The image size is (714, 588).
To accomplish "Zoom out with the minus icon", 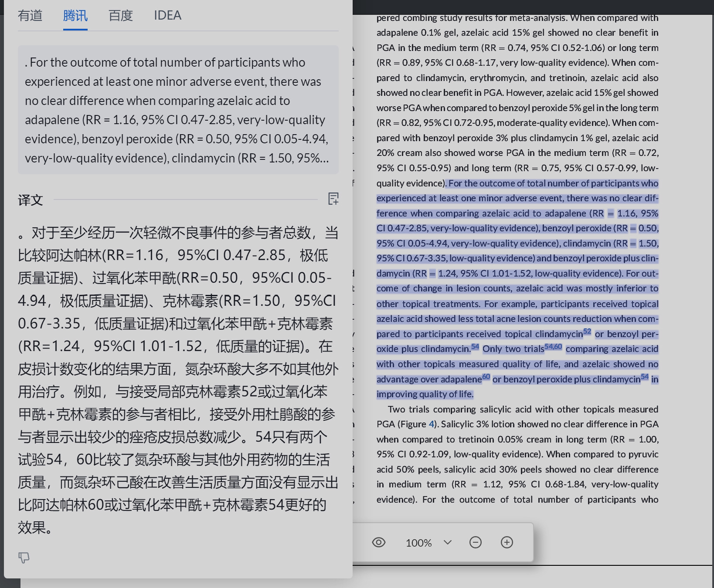I will 475,542.
